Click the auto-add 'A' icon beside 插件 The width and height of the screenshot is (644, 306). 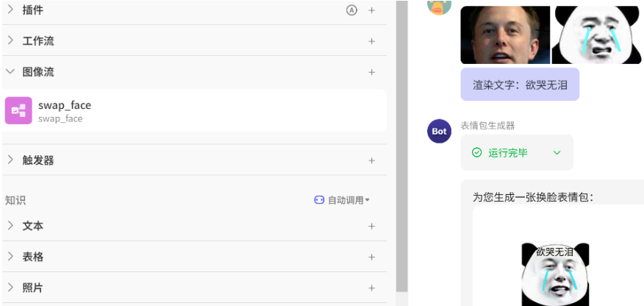[x=351, y=10]
